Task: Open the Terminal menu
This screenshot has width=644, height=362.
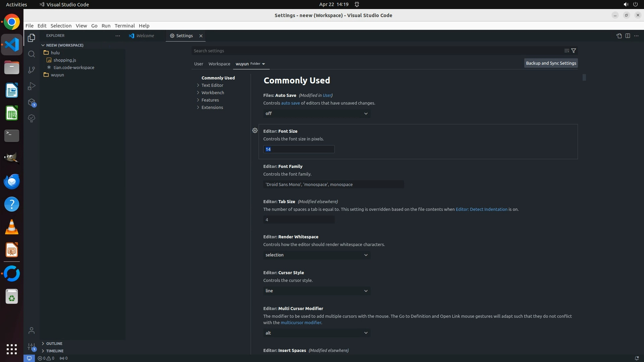Action: point(124,26)
